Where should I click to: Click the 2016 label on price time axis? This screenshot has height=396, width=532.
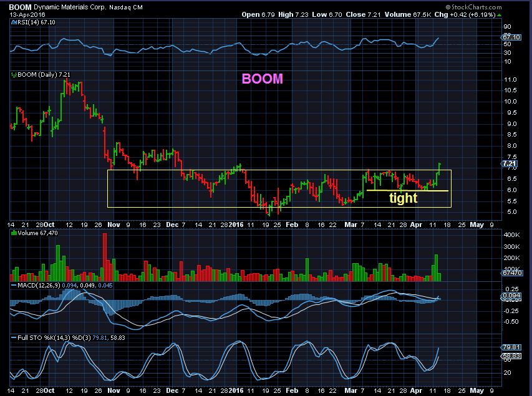pyautogui.click(x=236, y=225)
